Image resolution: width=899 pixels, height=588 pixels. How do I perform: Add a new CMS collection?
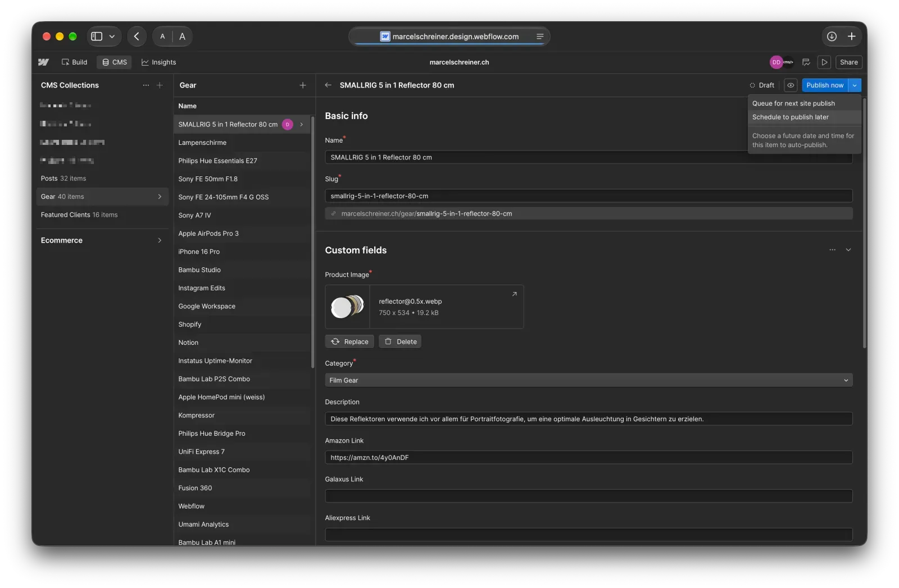click(160, 85)
